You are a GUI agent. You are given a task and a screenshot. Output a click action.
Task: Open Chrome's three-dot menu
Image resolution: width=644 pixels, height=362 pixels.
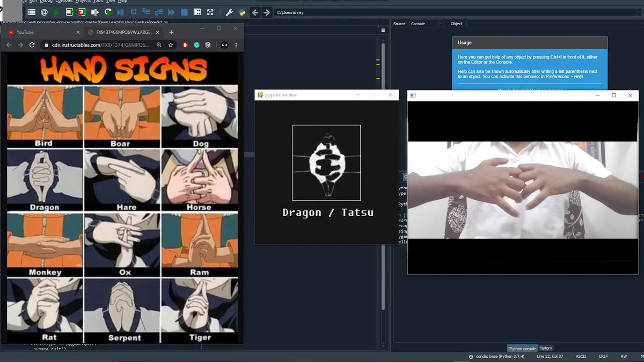(236, 45)
